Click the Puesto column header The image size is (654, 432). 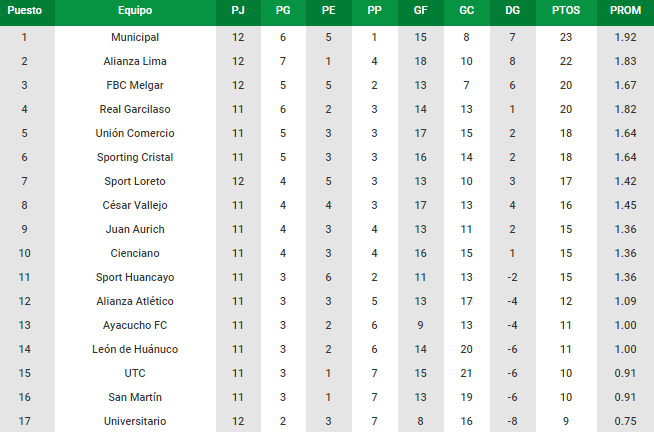(x=25, y=10)
